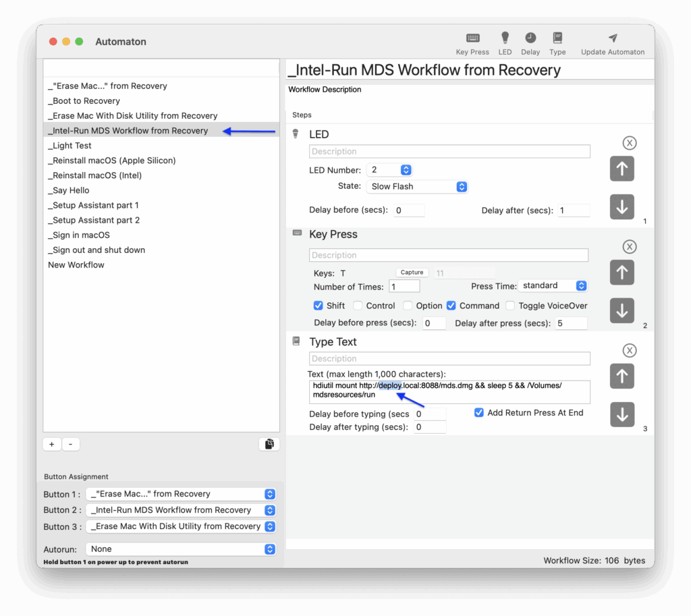The width and height of the screenshot is (691, 616).
Task: Select '_Erase Mac With Disk Utility from Recovery' workflow
Action: [x=161, y=116]
